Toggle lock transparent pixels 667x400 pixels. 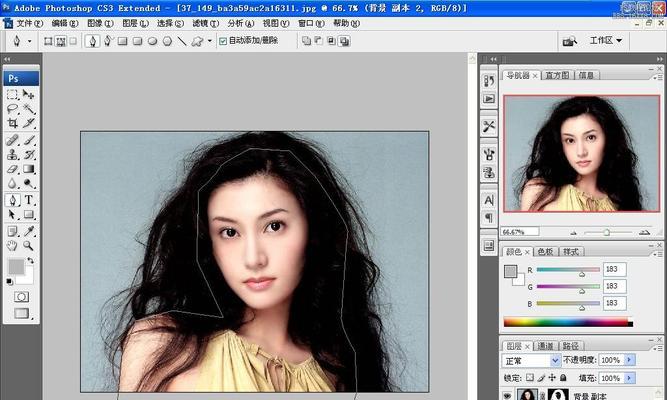pos(530,377)
